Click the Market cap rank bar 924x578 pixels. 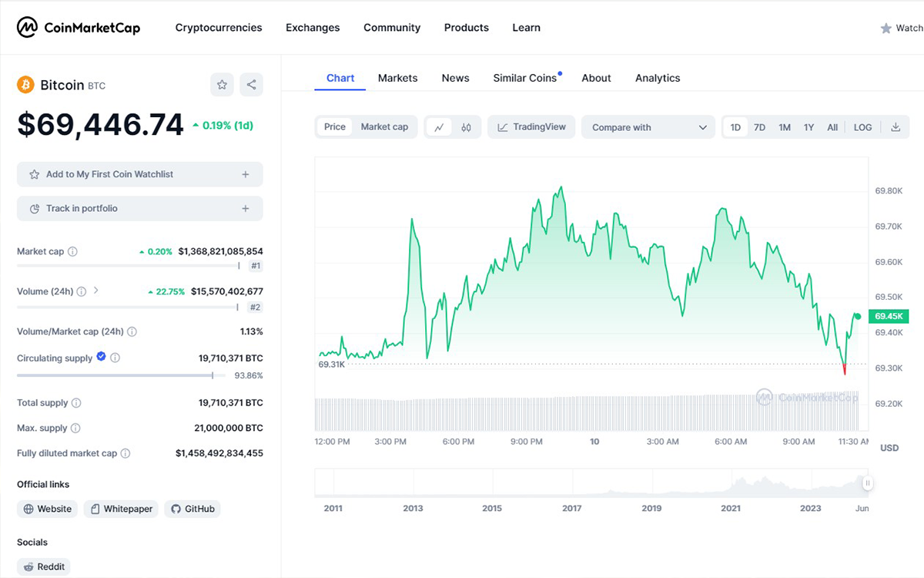(129, 265)
